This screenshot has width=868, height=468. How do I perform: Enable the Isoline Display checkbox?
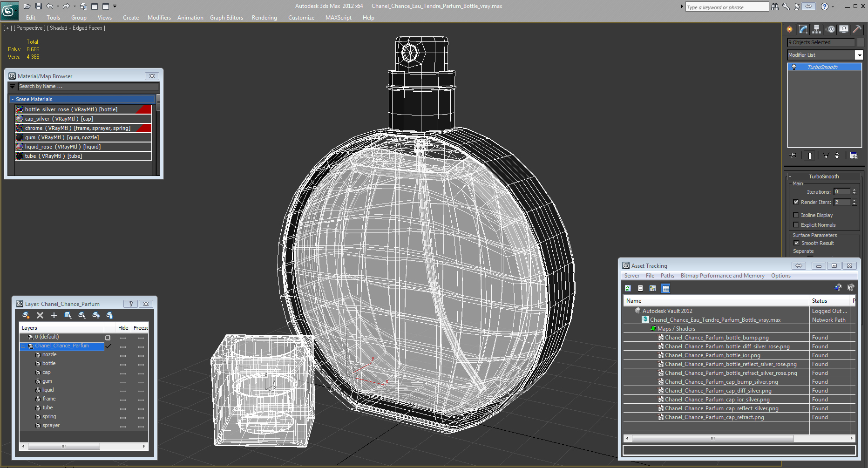point(796,215)
